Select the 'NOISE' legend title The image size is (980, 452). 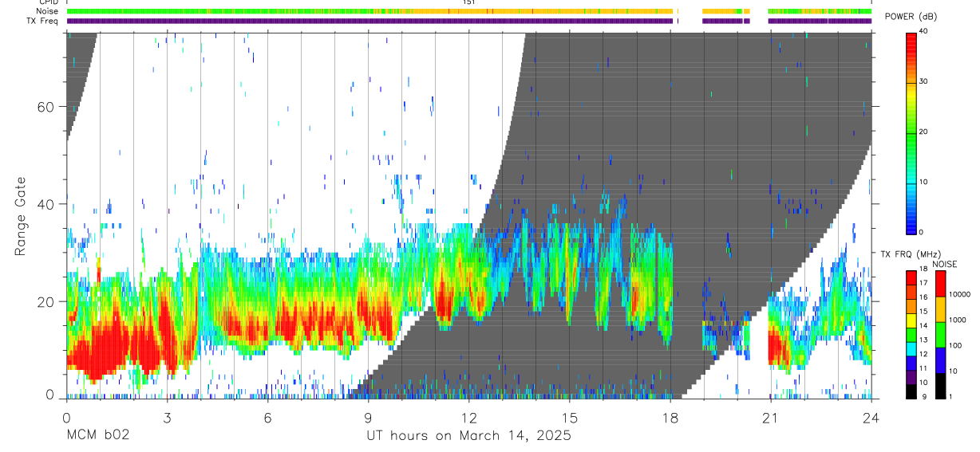click(945, 264)
